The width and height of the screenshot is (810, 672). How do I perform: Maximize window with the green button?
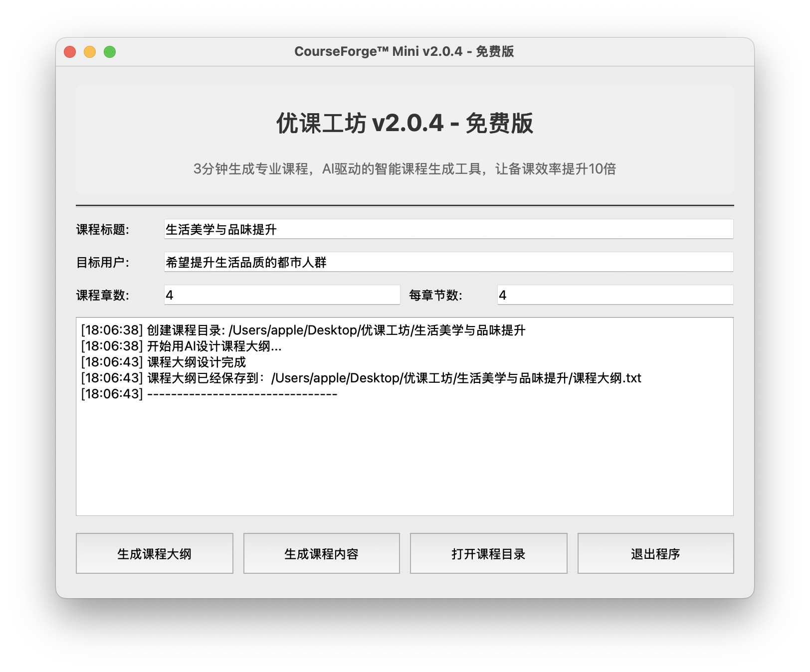tap(110, 52)
